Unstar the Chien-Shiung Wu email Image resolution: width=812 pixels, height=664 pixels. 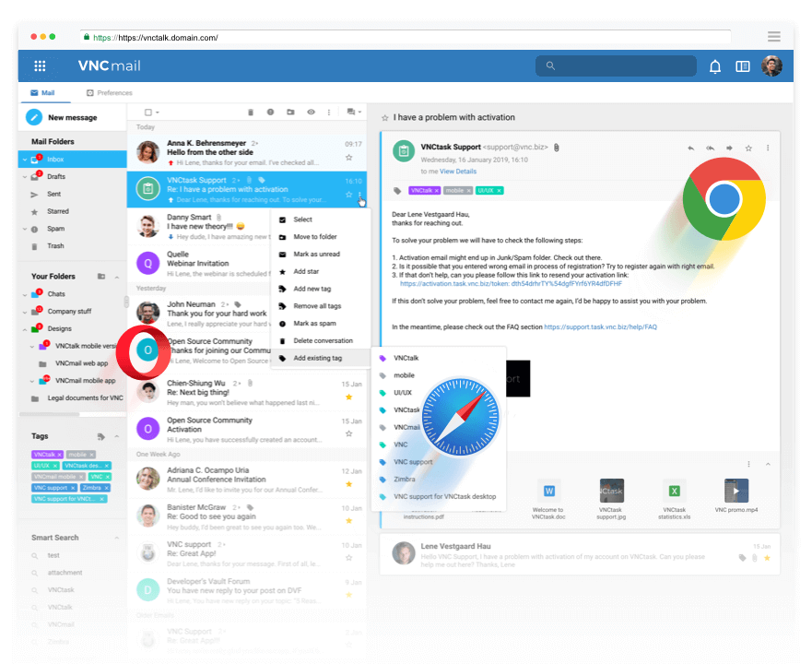click(349, 397)
